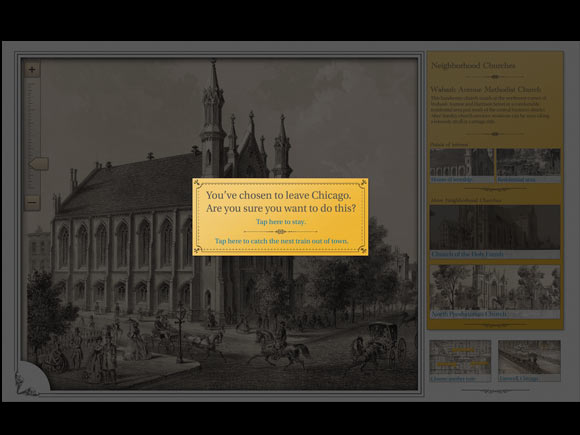This screenshot has height=435, width=580.
Task: Open the Choose another tour map thumbnail
Action: coord(460,357)
